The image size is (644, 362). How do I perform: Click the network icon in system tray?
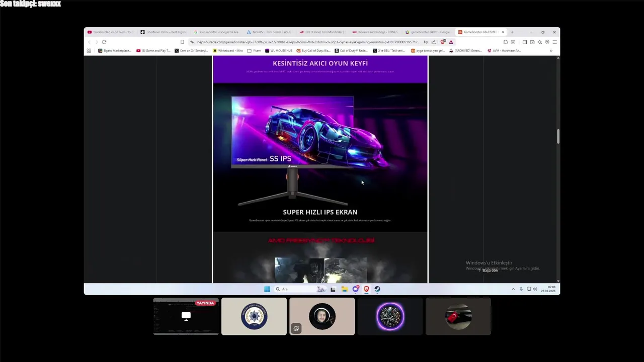[529, 289]
